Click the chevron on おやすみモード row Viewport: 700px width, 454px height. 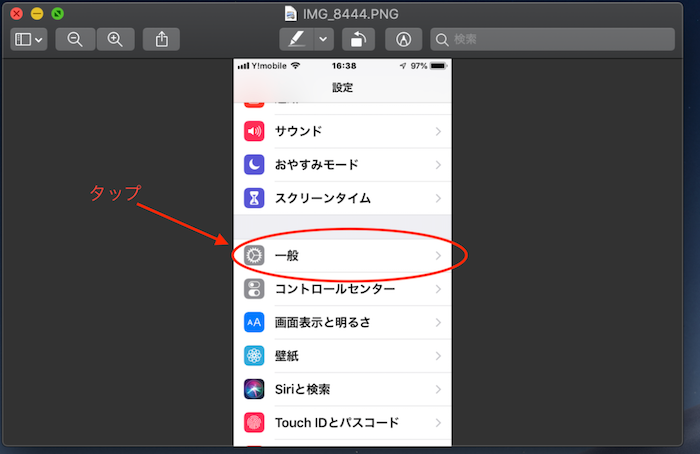pos(438,165)
